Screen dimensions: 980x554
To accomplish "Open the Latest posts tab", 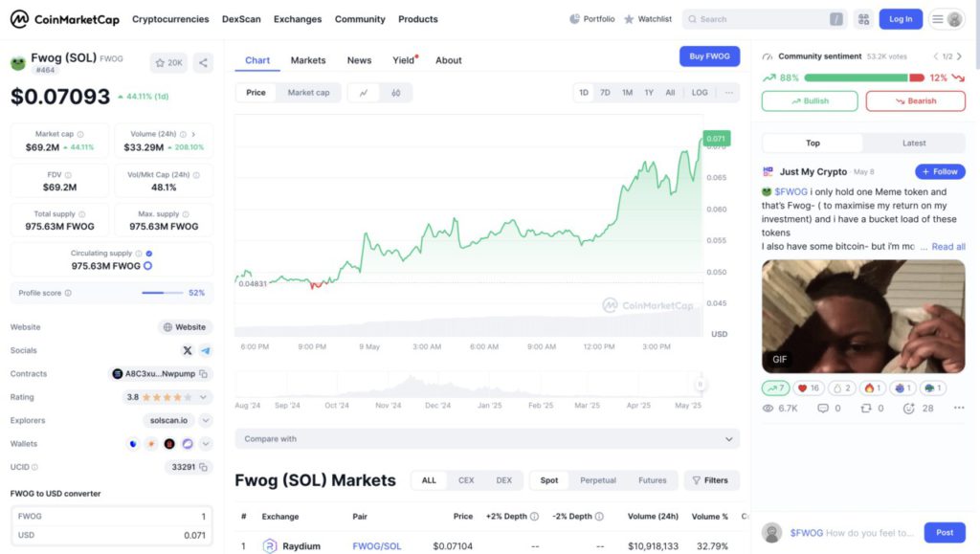I will 914,144.
